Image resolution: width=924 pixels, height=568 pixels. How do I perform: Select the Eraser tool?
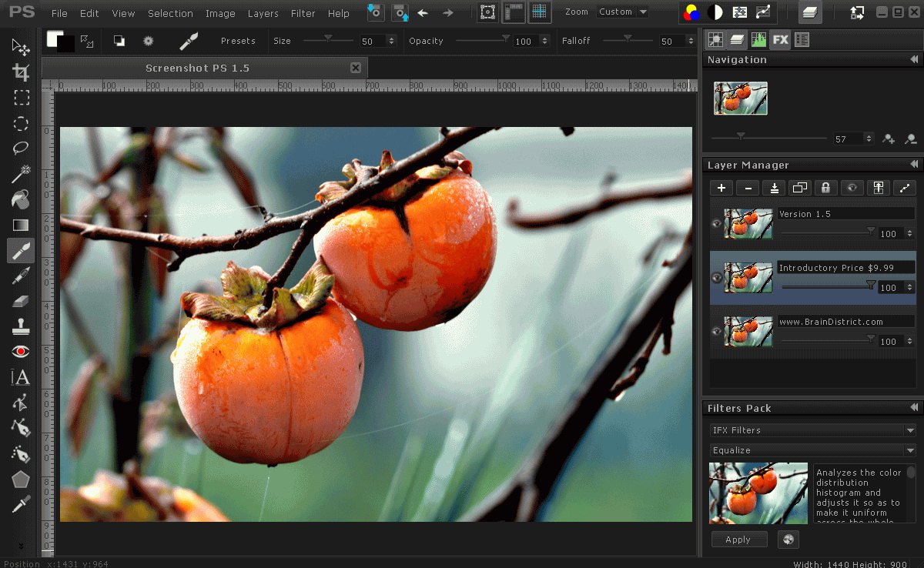point(21,301)
